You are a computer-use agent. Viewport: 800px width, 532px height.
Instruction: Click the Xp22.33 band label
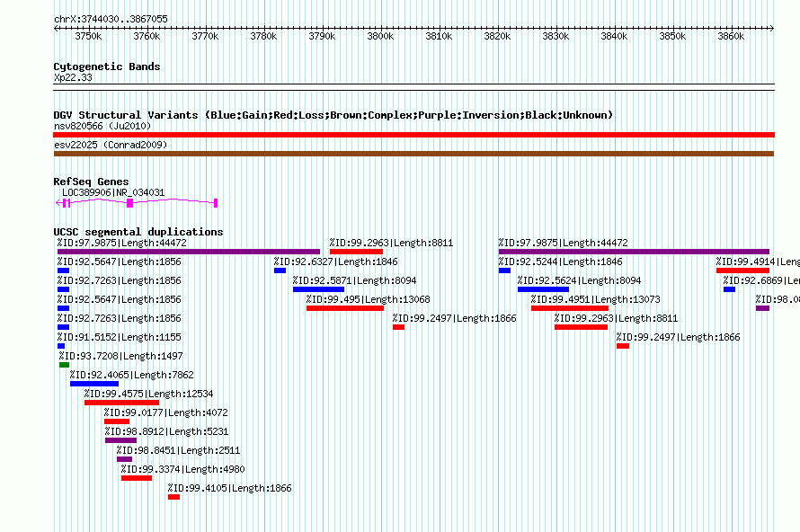point(73,77)
